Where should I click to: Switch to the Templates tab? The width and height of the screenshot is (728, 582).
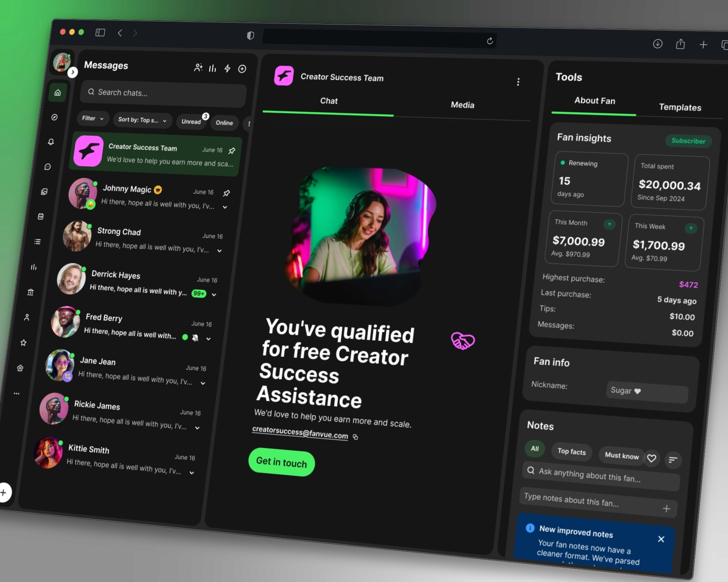coord(679,107)
